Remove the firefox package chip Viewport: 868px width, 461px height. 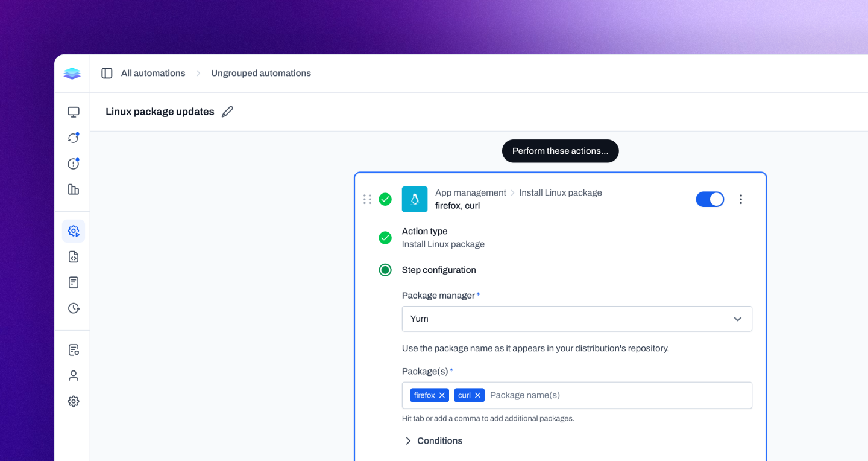pos(442,395)
